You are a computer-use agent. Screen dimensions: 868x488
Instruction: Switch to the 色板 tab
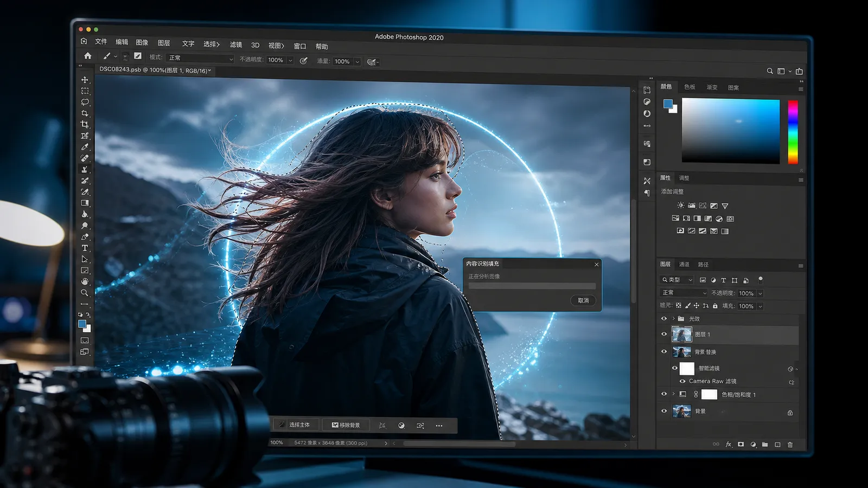690,87
